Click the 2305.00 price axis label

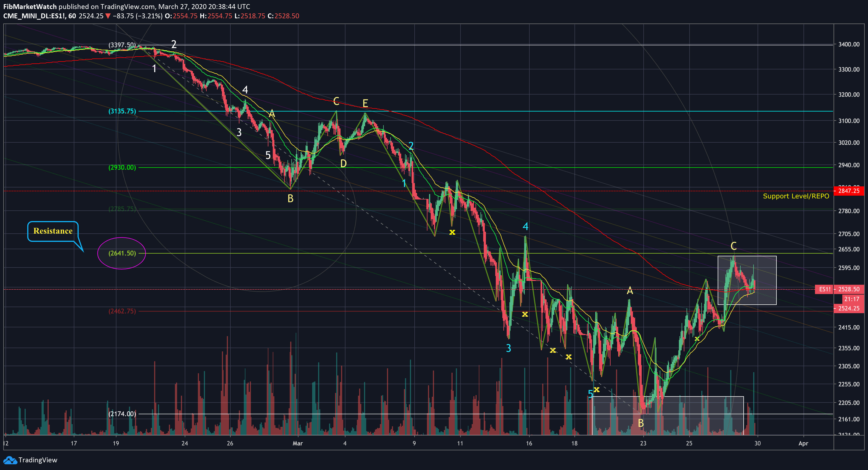coord(849,366)
